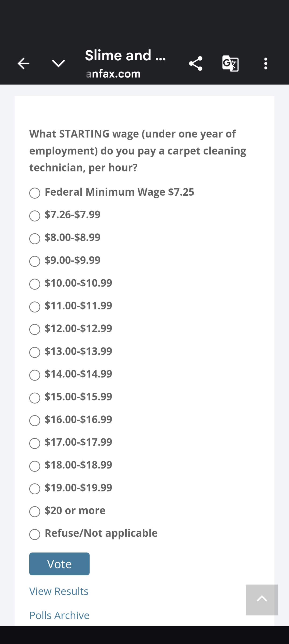Image resolution: width=289 pixels, height=644 pixels.
Task: Tap the share icon
Action: point(196,64)
